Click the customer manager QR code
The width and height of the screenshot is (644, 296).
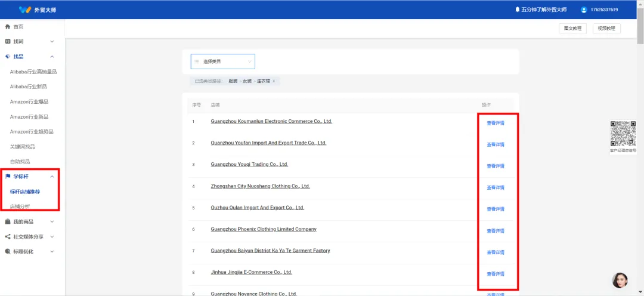click(x=623, y=134)
